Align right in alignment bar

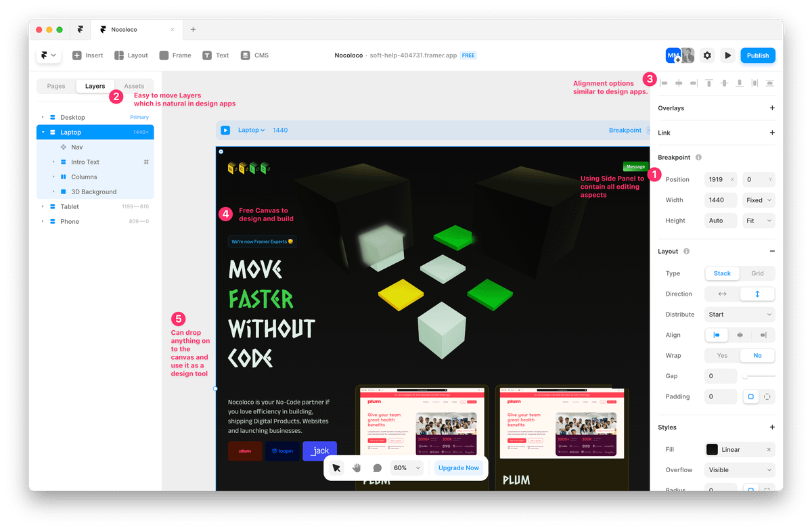click(x=694, y=83)
